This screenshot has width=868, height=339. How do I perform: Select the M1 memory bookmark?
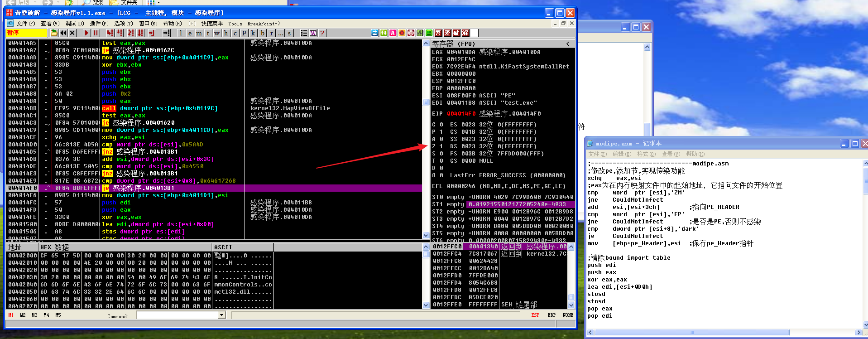(11, 315)
